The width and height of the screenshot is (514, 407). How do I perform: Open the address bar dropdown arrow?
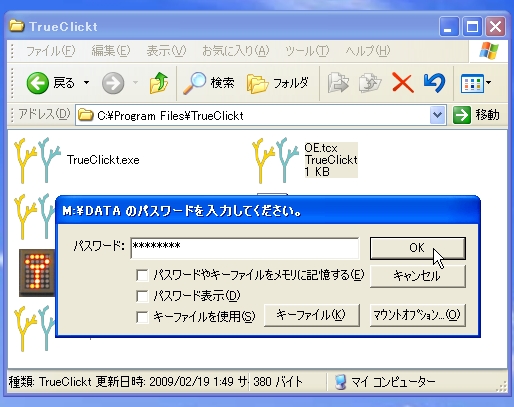tap(437, 115)
